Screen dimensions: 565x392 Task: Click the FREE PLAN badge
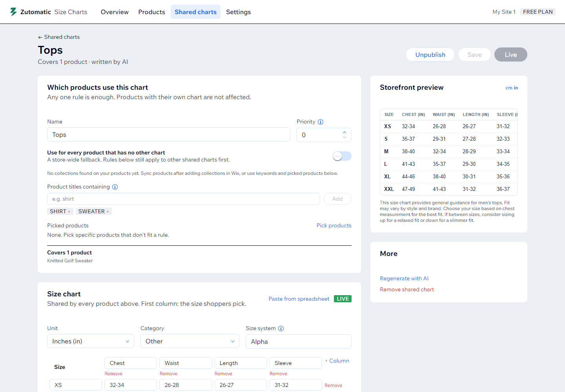tap(538, 12)
